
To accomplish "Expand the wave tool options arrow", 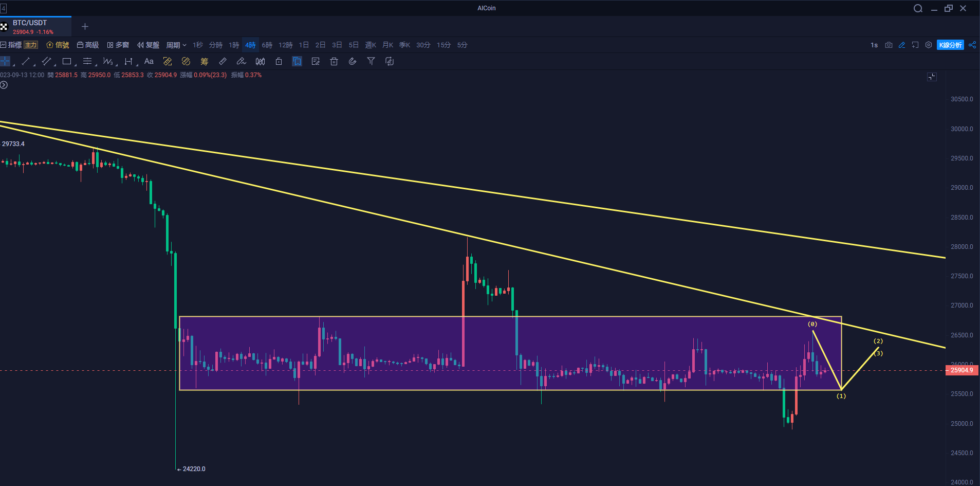I will click(117, 65).
